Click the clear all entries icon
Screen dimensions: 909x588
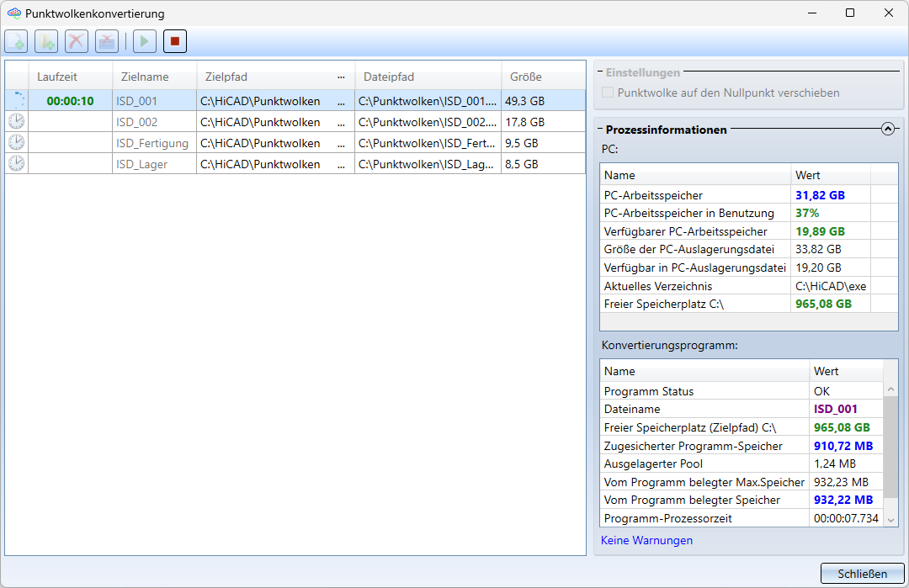106,41
